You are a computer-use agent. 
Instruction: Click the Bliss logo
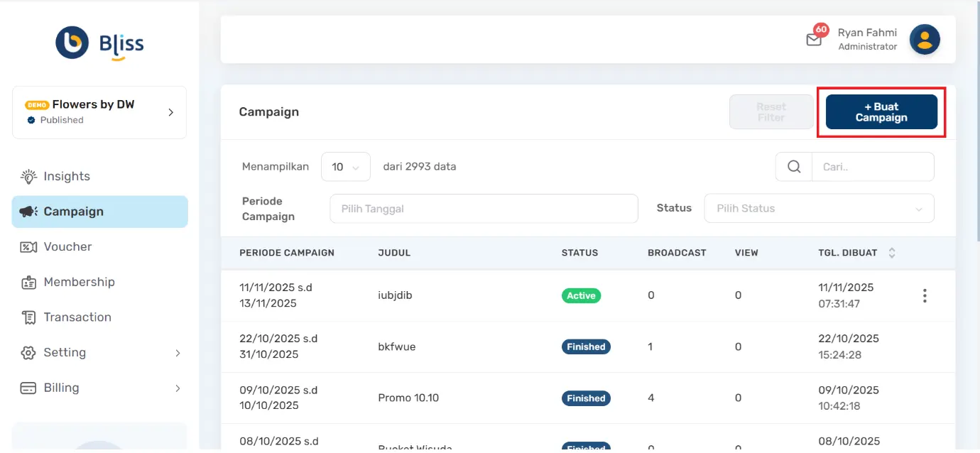99,43
